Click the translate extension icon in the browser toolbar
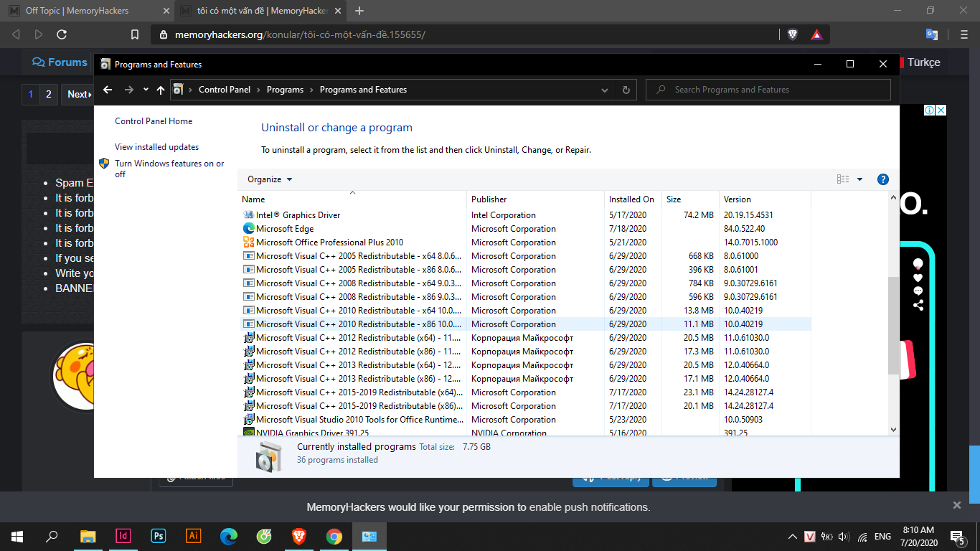The width and height of the screenshot is (980, 551). coord(932,34)
